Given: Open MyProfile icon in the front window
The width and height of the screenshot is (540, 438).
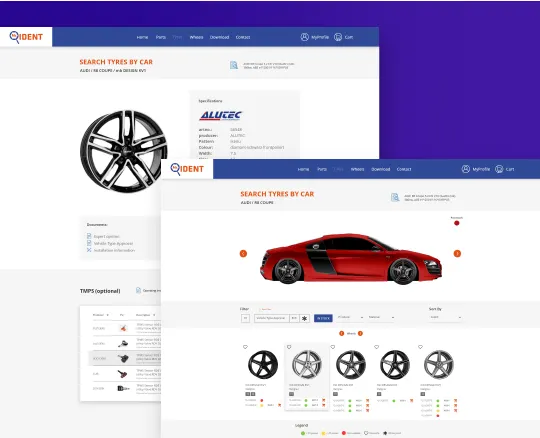Looking at the screenshot, I should 466,169.
